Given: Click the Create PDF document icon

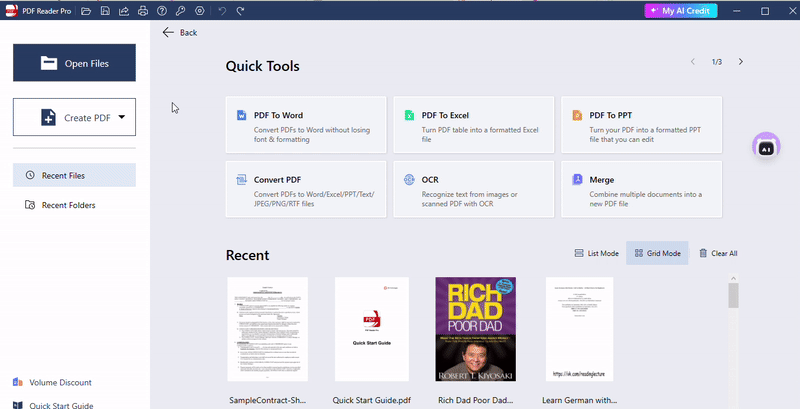Looking at the screenshot, I should tap(48, 117).
